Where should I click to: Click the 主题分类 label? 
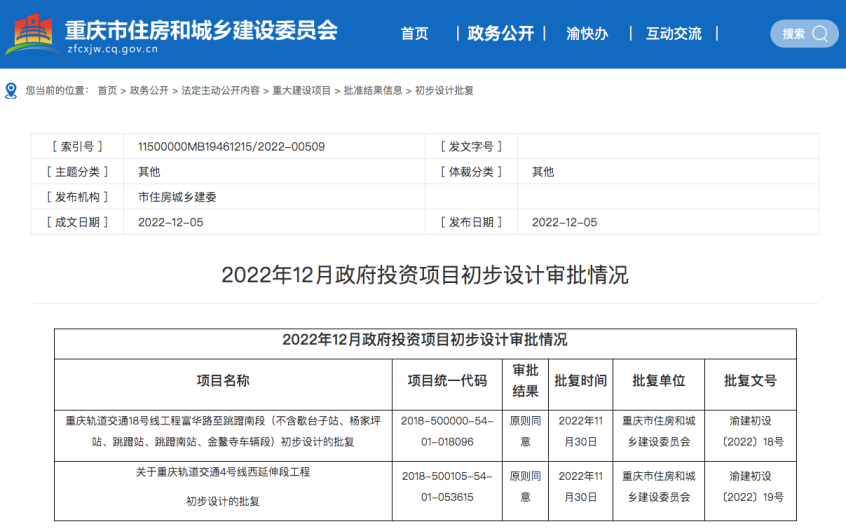77,172
